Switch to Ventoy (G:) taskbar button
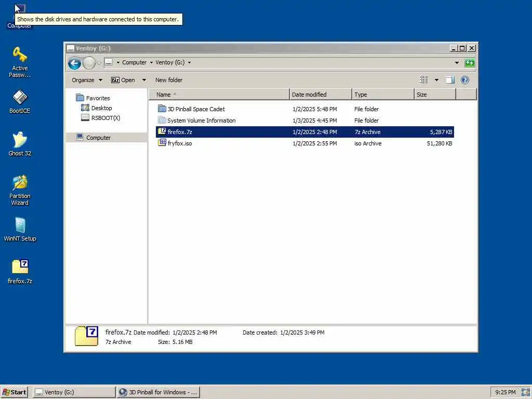Screen dimensions: 532x399 [74, 392]
